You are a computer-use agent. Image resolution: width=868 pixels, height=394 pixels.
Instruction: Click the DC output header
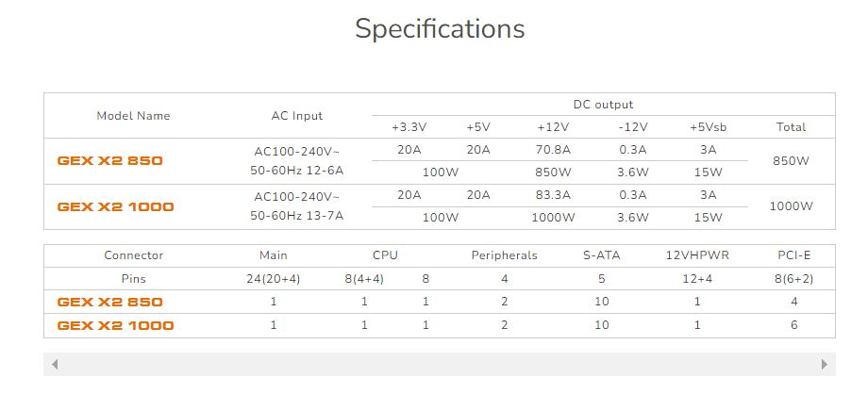[603, 105]
